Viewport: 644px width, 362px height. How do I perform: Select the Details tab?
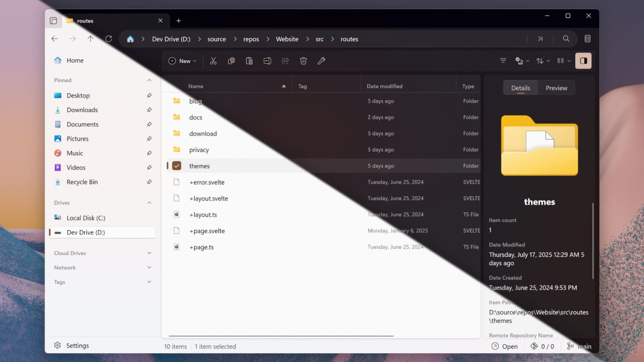[521, 88]
